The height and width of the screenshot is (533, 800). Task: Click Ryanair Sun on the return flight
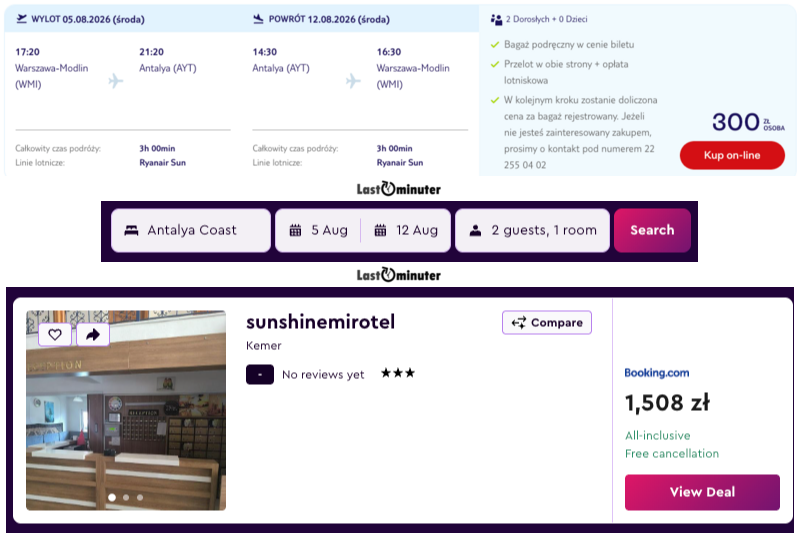[x=400, y=163]
